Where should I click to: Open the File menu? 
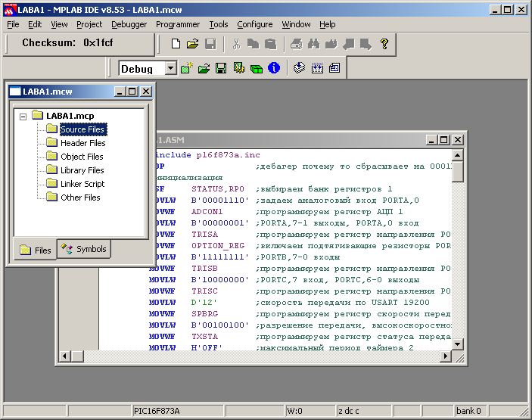pyautogui.click(x=13, y=24)
